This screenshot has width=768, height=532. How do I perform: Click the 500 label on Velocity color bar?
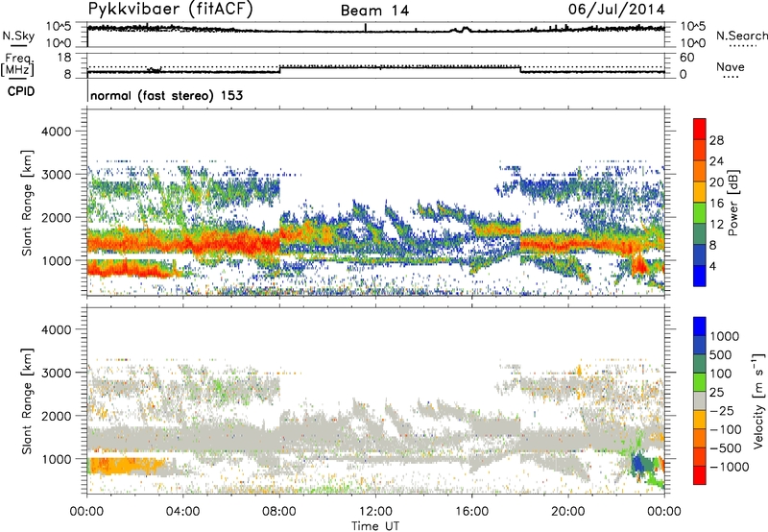(x=721, y=355)
